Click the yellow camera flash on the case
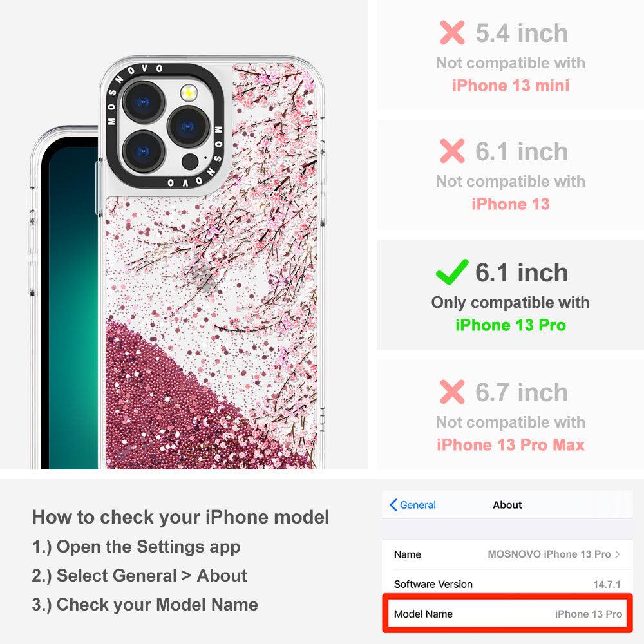This screenshot has height=644, width=644. (x=189, y=93)
